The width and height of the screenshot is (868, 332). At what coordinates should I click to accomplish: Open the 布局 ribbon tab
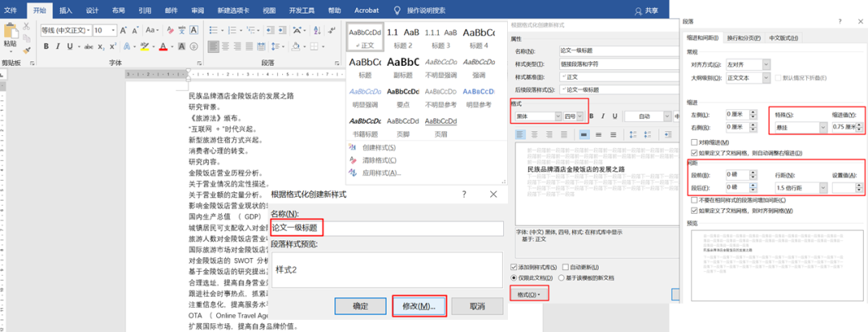(118, 10)
